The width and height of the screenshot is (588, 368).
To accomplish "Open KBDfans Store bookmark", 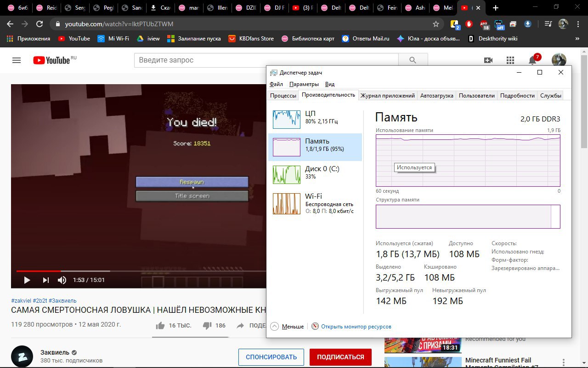I will tap(251, 39).
